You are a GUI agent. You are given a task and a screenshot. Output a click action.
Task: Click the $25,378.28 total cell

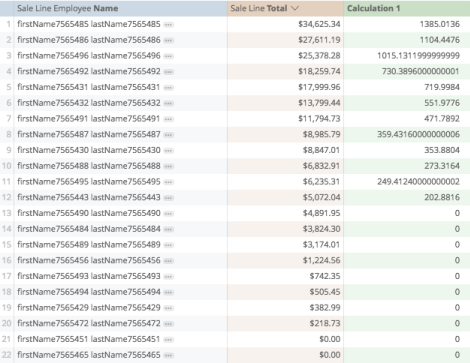click(x=285, y=56)
